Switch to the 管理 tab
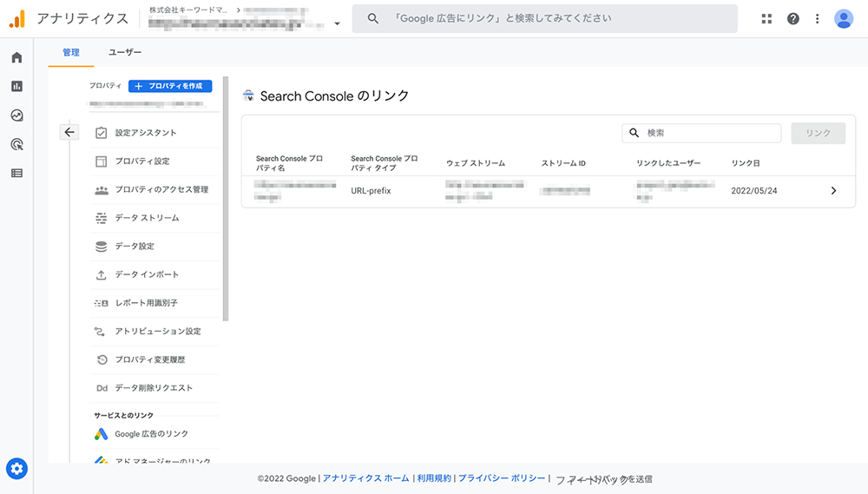This screenshot has width=868, height=494. coord(71,52)
